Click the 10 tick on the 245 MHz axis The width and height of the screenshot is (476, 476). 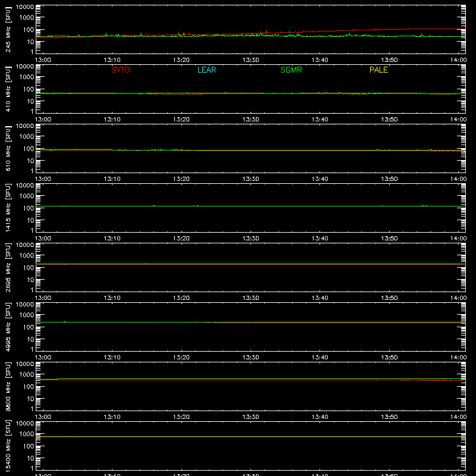coord(30,42)
